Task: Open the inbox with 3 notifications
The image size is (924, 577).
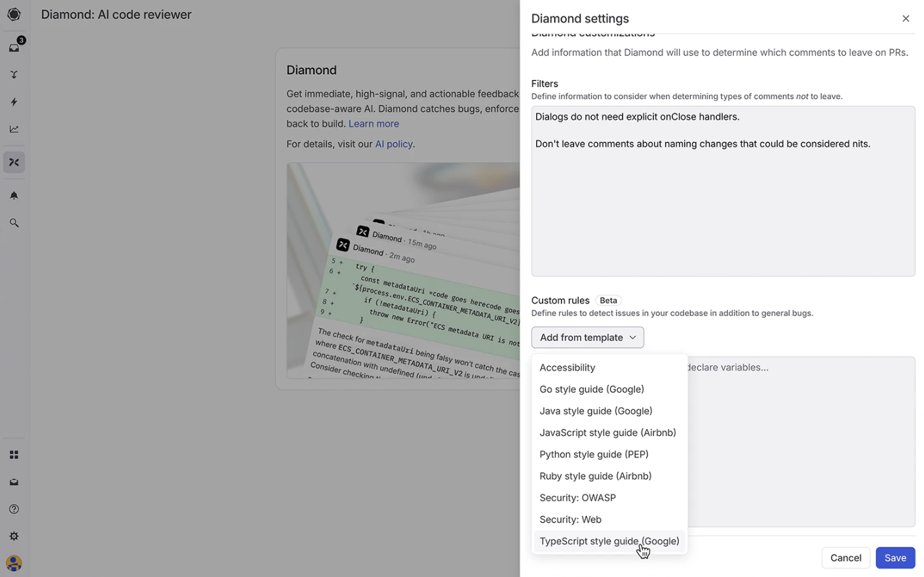Action: [x=14, y=47]
